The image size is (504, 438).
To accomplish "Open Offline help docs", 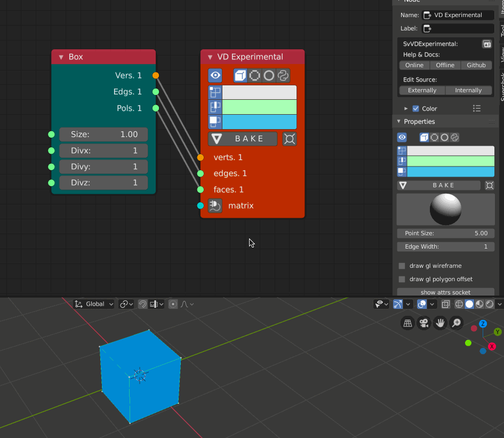I will pos(445,65).
